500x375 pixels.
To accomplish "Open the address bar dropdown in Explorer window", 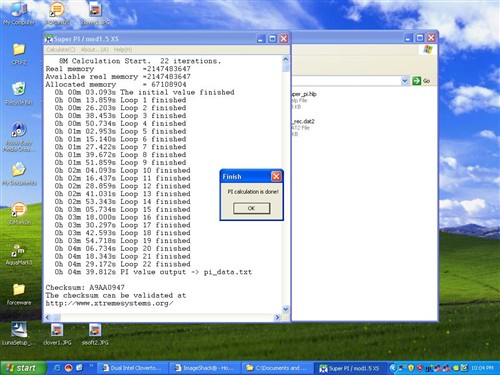I will 405,81.
